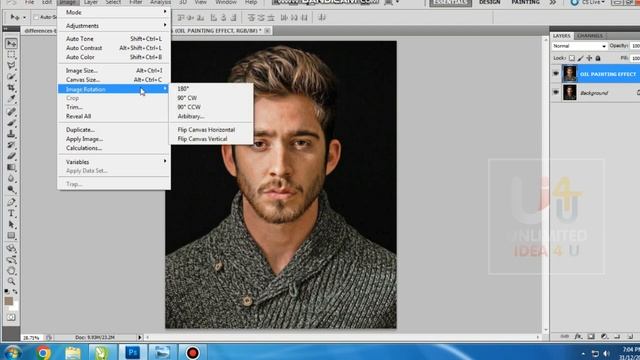Select the Rectangle shape tool
This screenshot has width=640, height=360.
11,236
